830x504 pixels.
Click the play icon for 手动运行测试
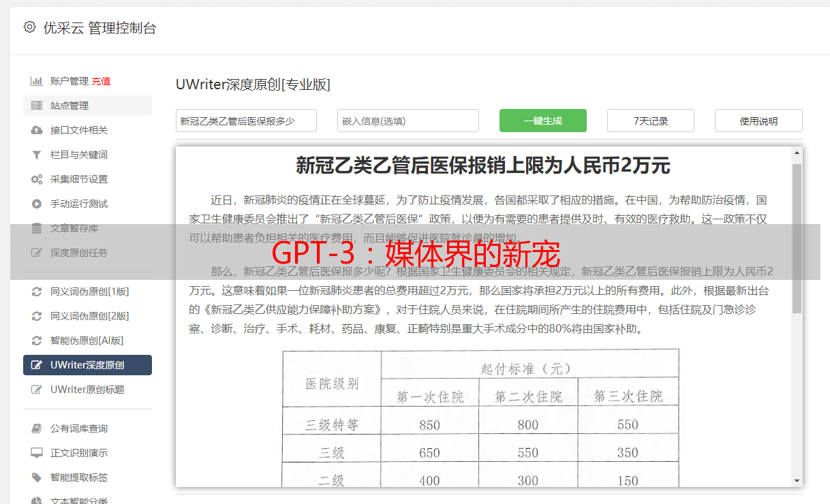(37, 204)
